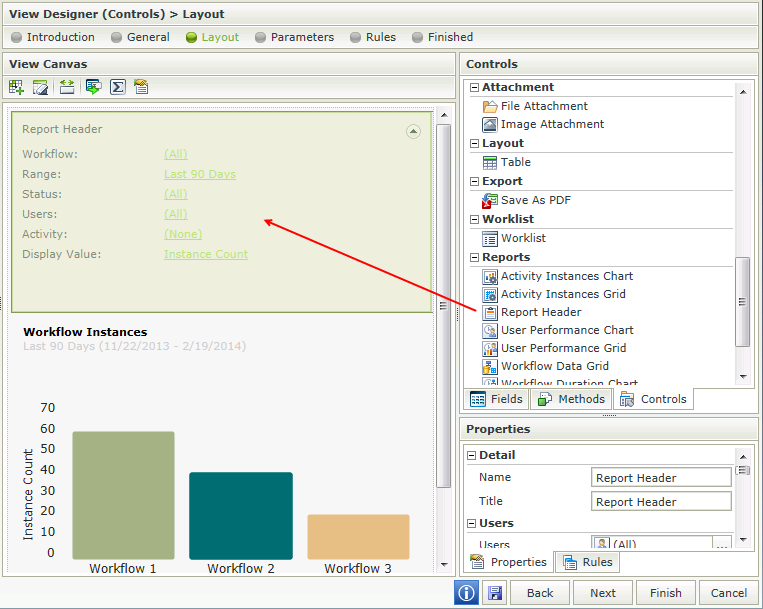The image size is (763, 609).
Task: Switch to the Properties tab
Action: pyautogui.click(x=509, y=562)
